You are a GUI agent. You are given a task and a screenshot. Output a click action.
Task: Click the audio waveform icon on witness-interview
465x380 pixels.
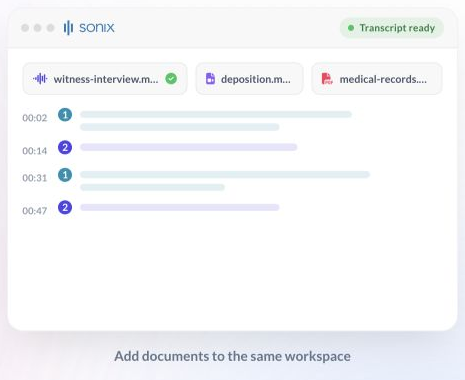click(40, 79)
